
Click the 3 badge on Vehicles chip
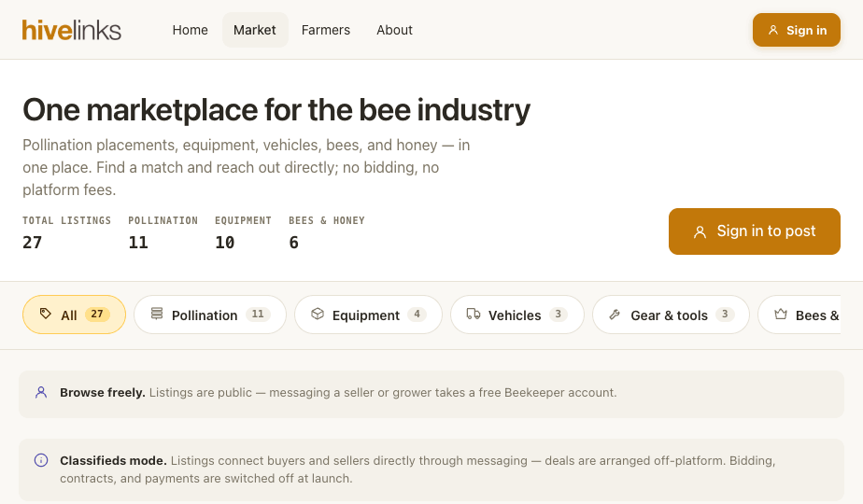(x=559, y=315)
